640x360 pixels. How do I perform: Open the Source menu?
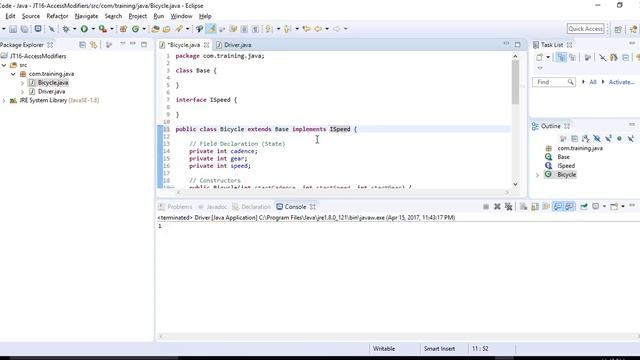coord(31,16)
